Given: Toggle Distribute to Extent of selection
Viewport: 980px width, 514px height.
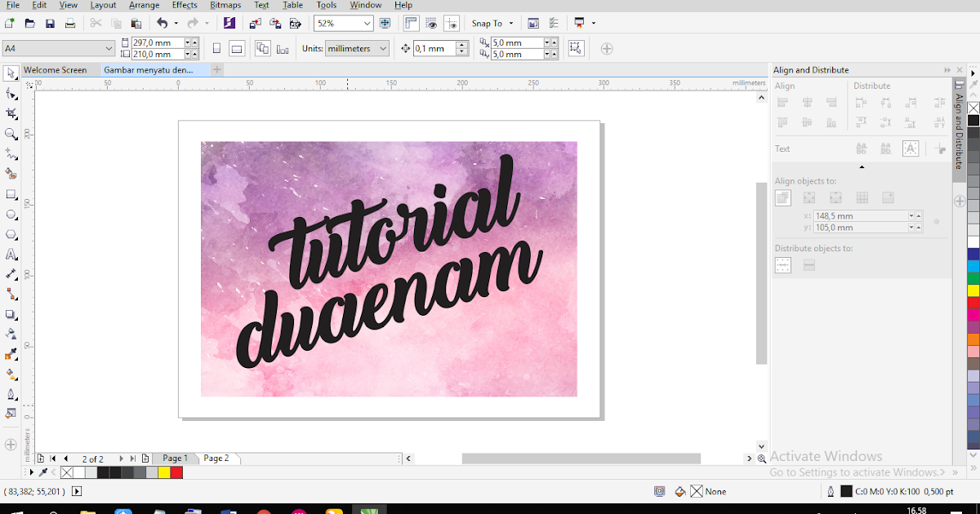Looking at the screenshot, I should coord(783,265).
